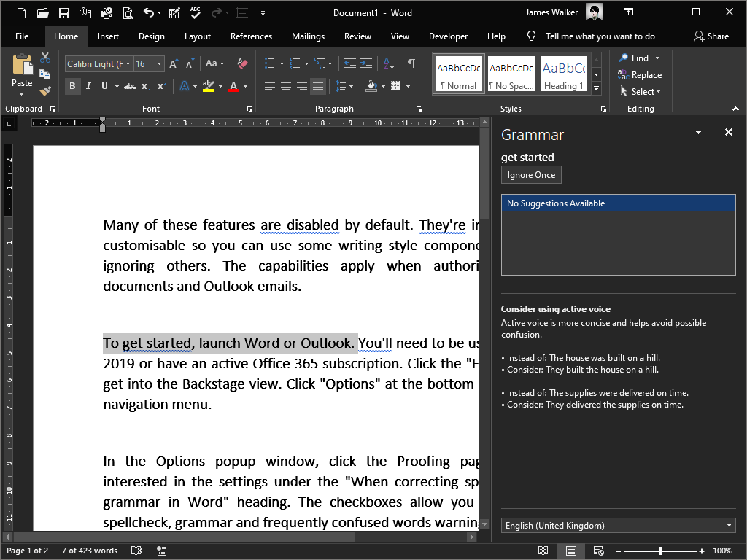Switch to the Design tab
The height and width of the screenshot is (560, 747).
coord(152,36)
